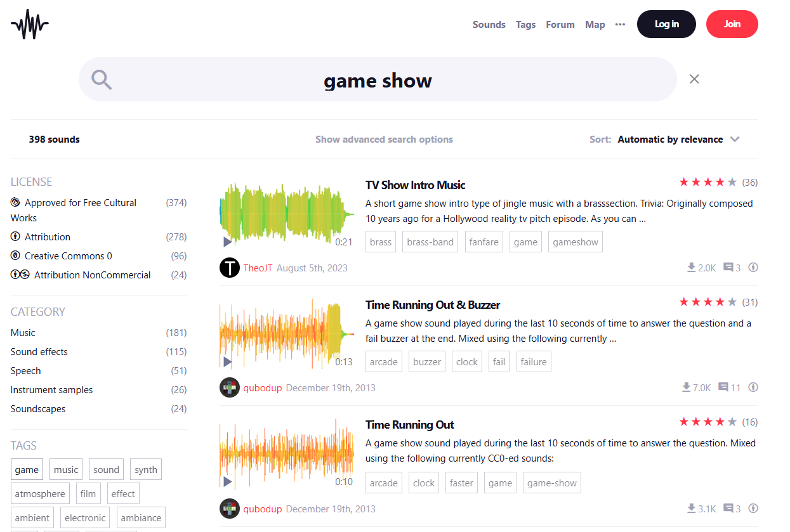The image size is (790, 532).
Task: Open the three-dots more menu in navbar
Action: (620, 25)
